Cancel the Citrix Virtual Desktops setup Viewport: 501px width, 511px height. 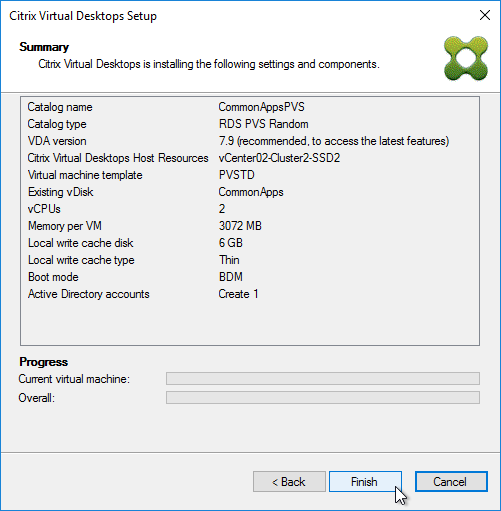[451, 481]
